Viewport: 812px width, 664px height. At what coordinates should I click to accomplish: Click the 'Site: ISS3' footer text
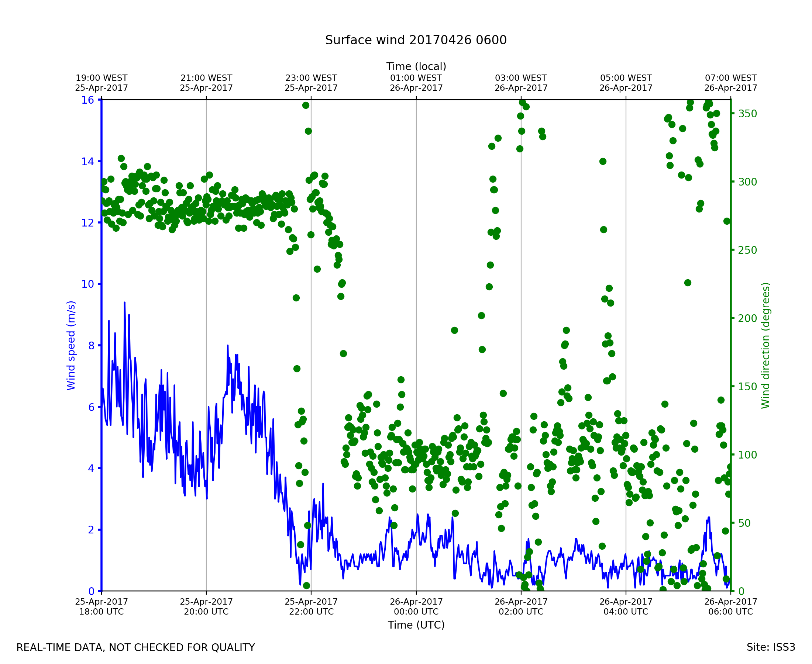coord(771,647)
